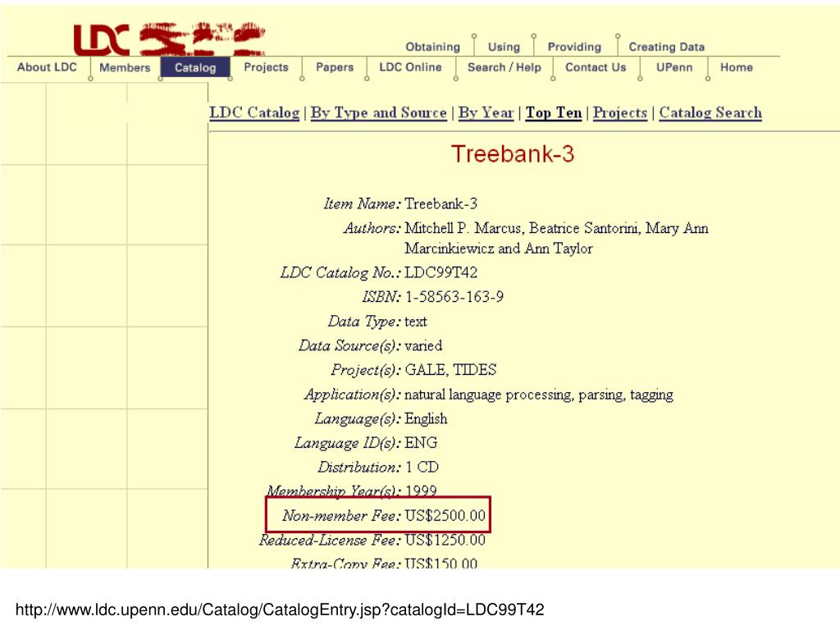840x630 pixels.
Task: Open the Obtaining upper nav item
Action: [x=433, y=47]
